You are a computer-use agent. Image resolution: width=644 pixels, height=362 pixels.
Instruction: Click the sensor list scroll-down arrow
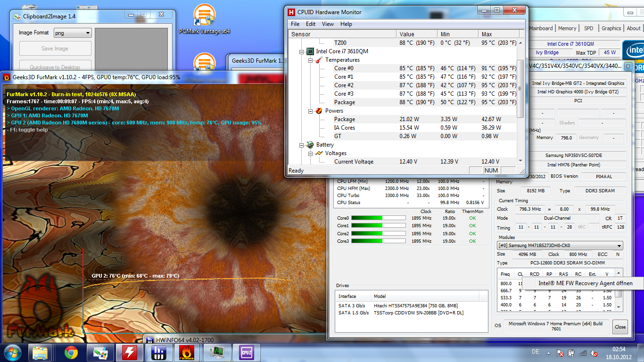520,161
